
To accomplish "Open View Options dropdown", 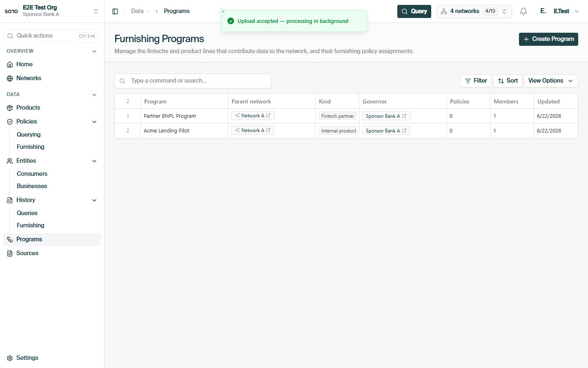I will 551,81.
